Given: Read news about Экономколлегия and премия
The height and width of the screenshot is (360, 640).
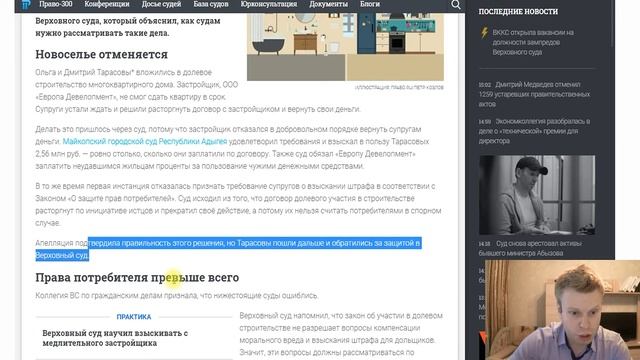Looking at the screenshot, I should point(534,131).
